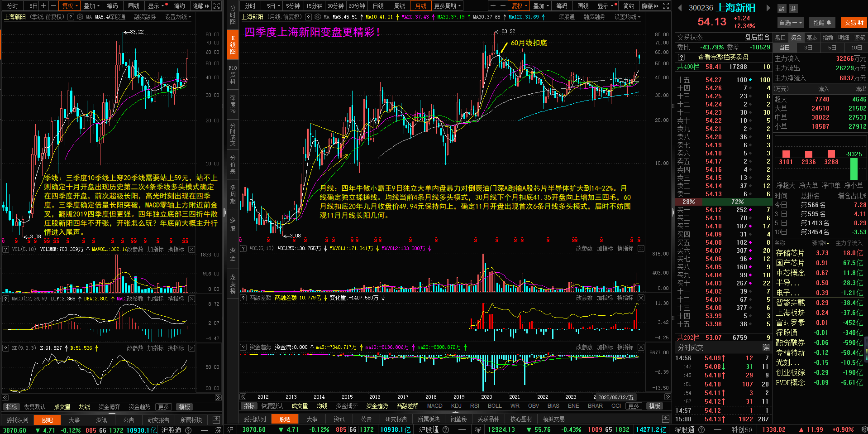Open 更多周期 dropdown
The image size is (868, 434).
(x=447, y=6)
